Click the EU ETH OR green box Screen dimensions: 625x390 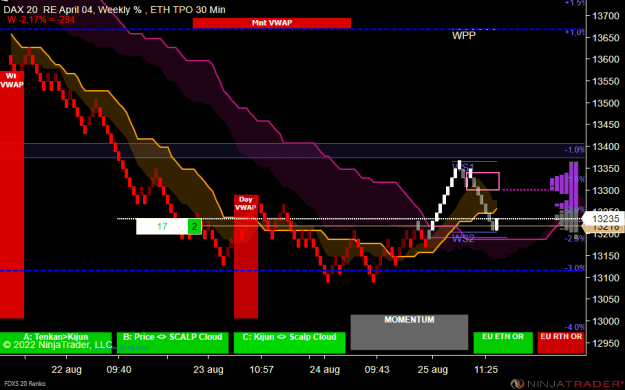tap(503, 343)
